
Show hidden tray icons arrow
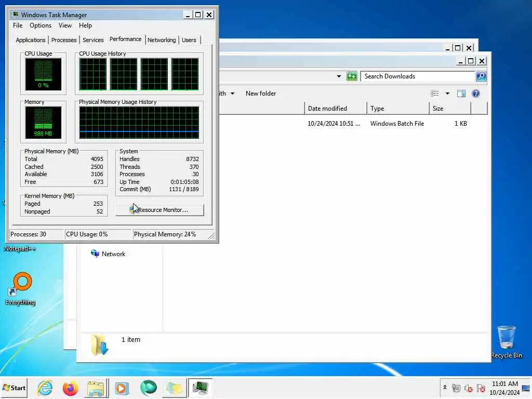[445, 388]
